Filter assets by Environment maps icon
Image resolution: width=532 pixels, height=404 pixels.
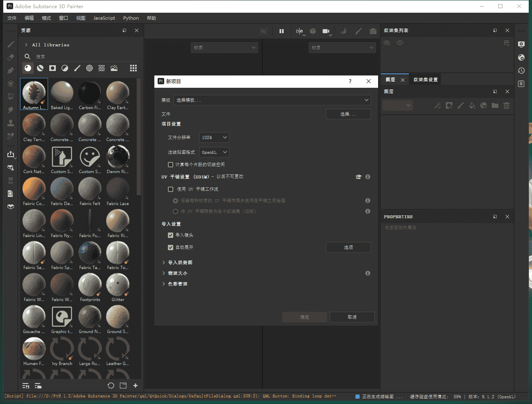pyautogui.click(x=114, y=68)
